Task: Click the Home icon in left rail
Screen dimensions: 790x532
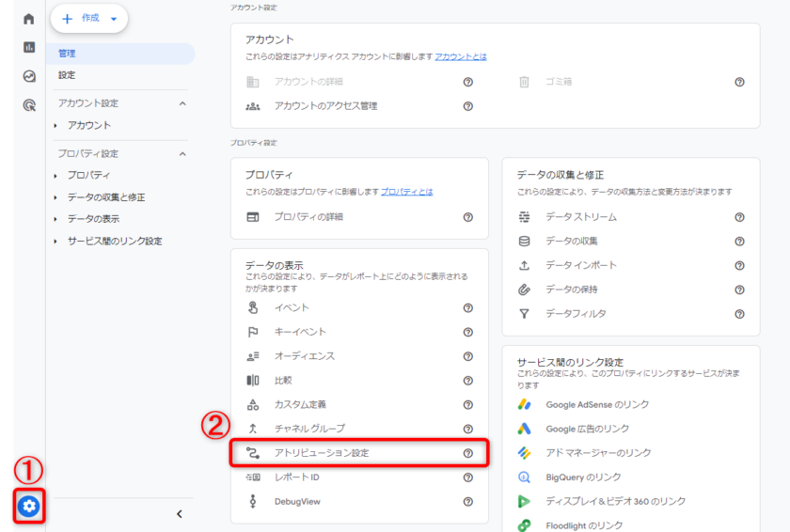Action: click(29, 19)
